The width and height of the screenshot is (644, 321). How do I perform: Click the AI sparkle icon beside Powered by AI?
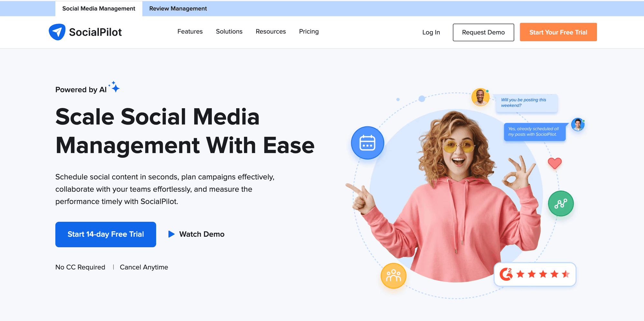coord(114,87)
